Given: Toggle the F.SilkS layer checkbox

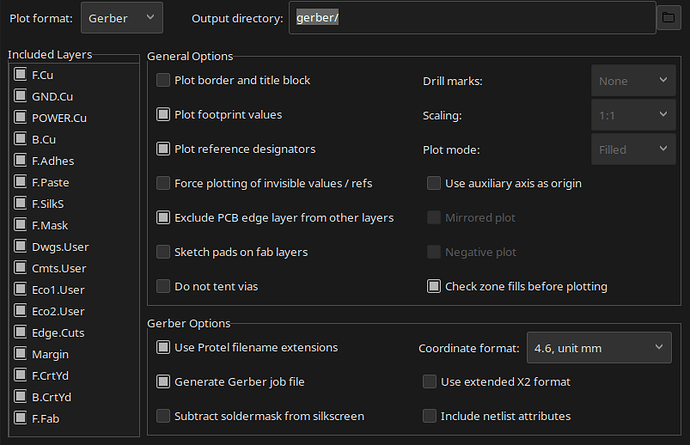Looking at the screenshot, I should [20, 203].
